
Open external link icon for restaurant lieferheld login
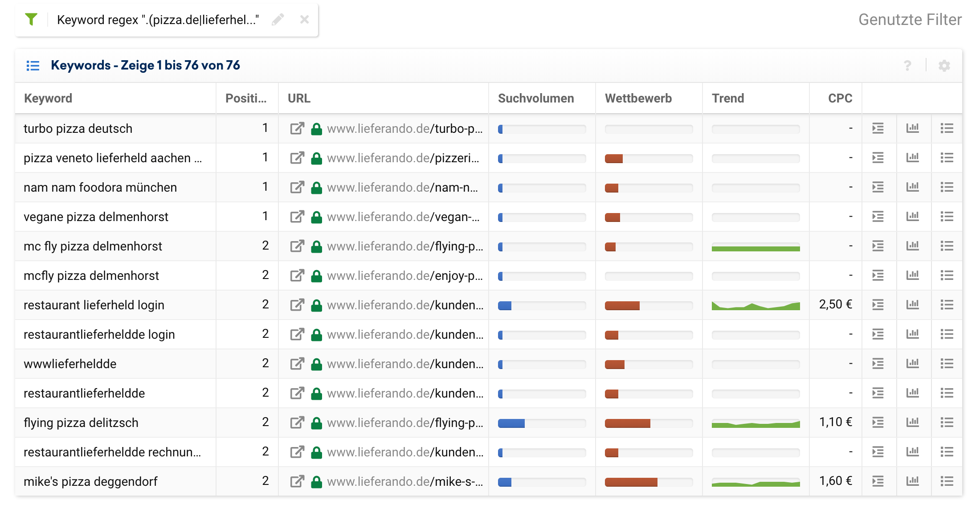point(297,305)
